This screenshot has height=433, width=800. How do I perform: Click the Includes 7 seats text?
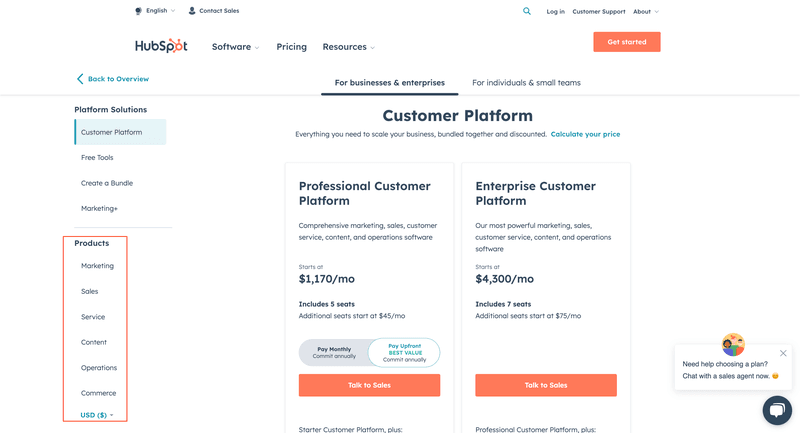503,304
